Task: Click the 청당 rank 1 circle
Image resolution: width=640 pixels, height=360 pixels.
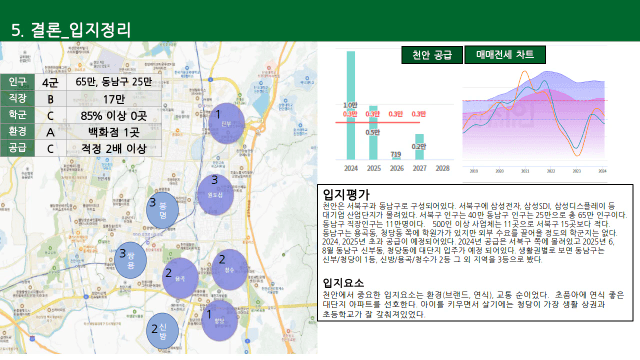Action: 220,321
